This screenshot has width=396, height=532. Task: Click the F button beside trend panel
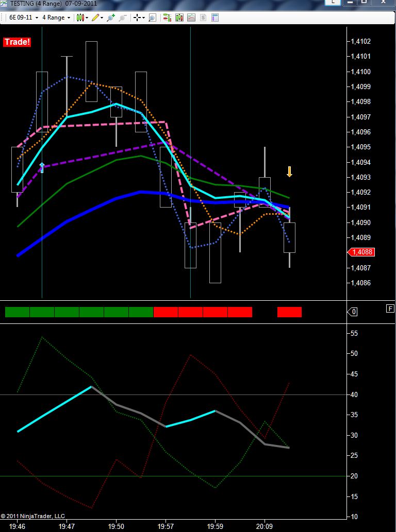click(390, 308)
